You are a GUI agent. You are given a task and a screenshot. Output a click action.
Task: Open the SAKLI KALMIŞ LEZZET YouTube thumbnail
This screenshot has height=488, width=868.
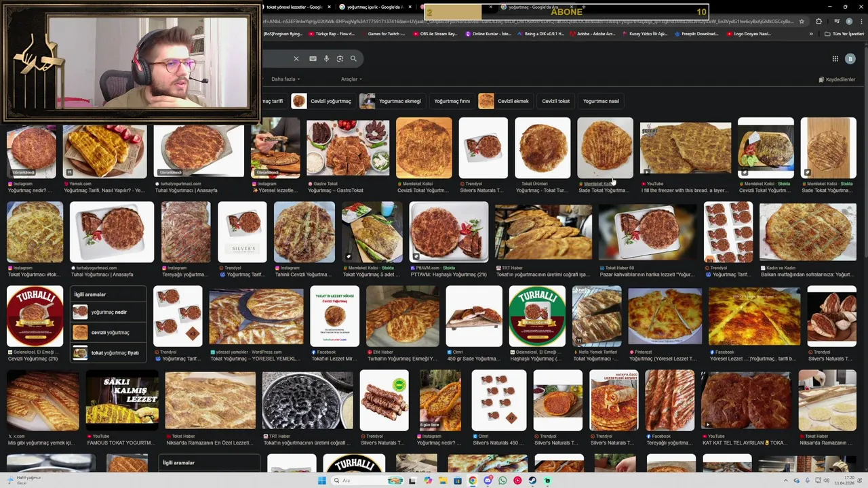[x=122, y=401]
